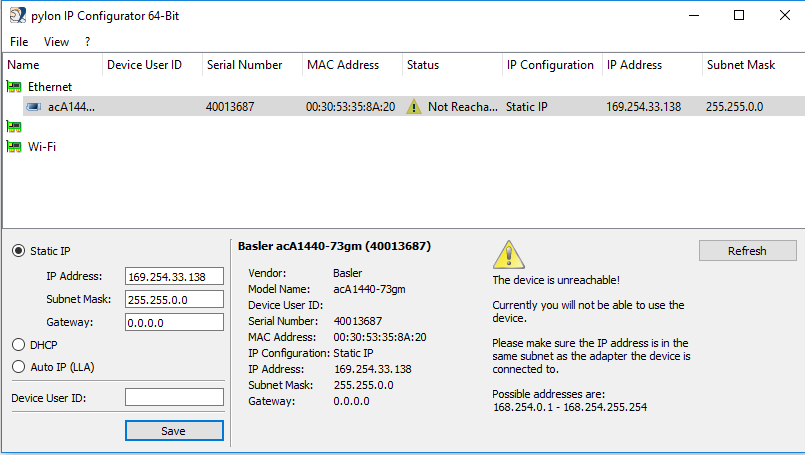Screen dimensions: 805x455
Task: Select the Wi-Fi tree row
Action: 403,146
